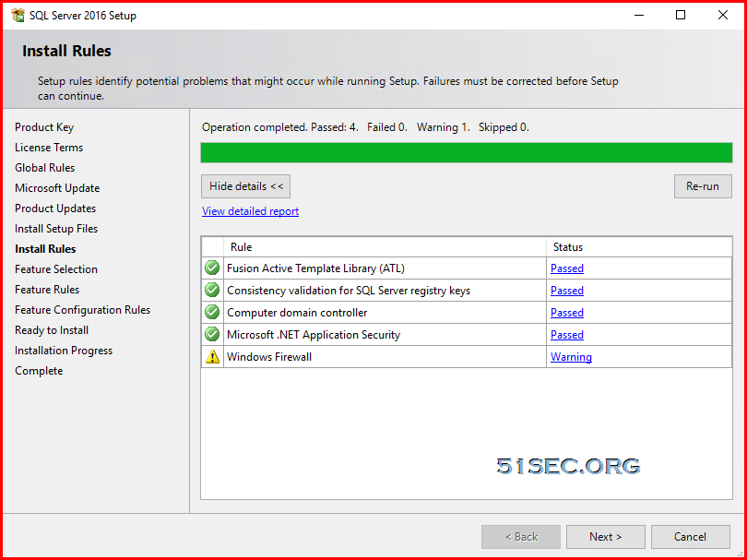Click green check icon for Consistency validation row
The height and width of the screenshot is (560, 747).
coord(212,290)
